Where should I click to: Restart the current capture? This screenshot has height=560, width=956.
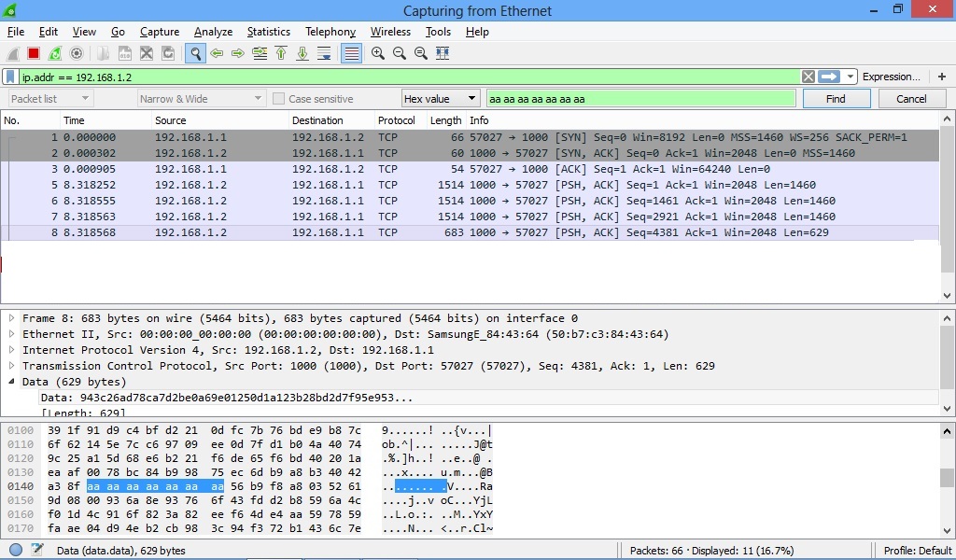pos(55,53)
